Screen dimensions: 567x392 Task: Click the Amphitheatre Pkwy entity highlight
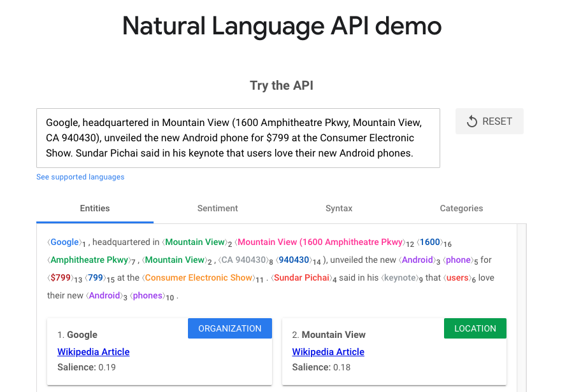pyautogui.click(x=89, y=260)
